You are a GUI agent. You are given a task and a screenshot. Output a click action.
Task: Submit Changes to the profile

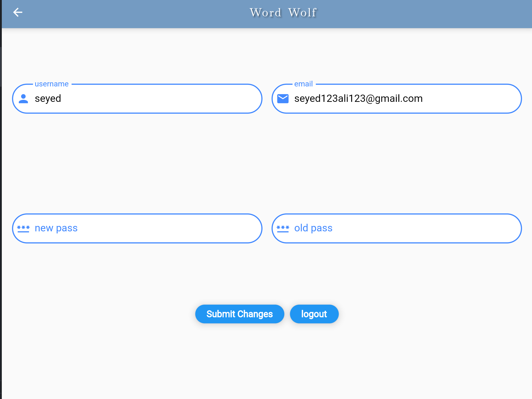coord(240,314)
